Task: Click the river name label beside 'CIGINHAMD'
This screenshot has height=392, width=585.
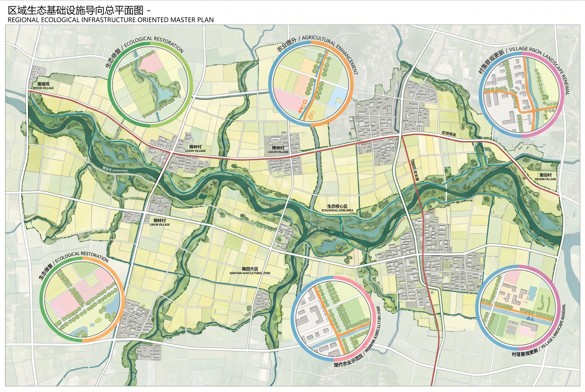Action: pos(107,168)
